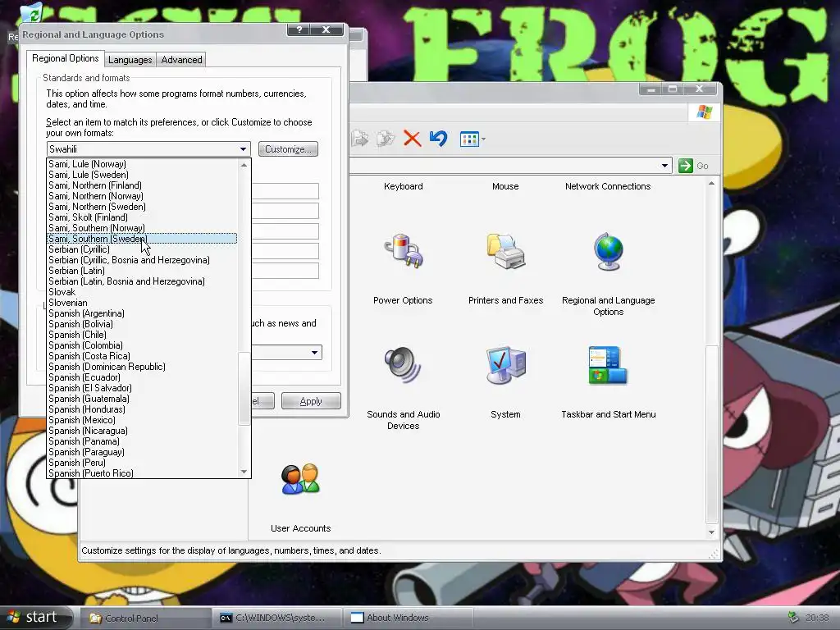The image size is (840, 630).
Task: Click the Help question mark title button
Action: (299, 30)
